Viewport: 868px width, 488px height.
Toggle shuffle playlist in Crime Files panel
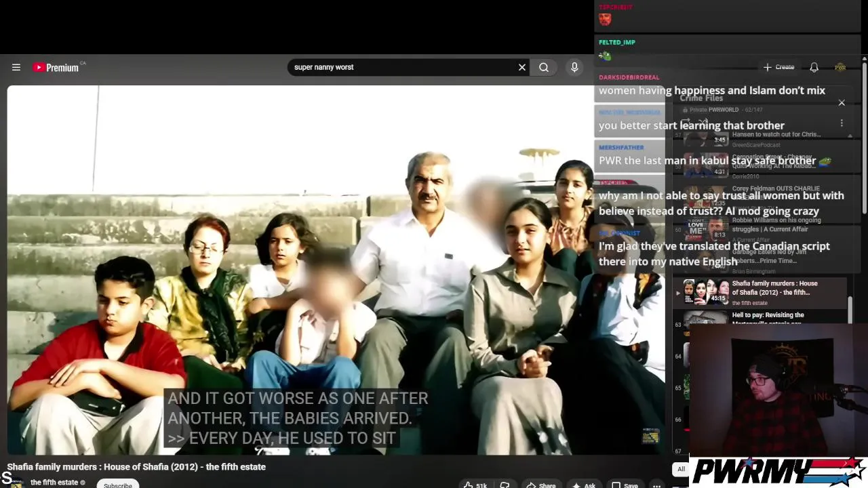point(703,123)
